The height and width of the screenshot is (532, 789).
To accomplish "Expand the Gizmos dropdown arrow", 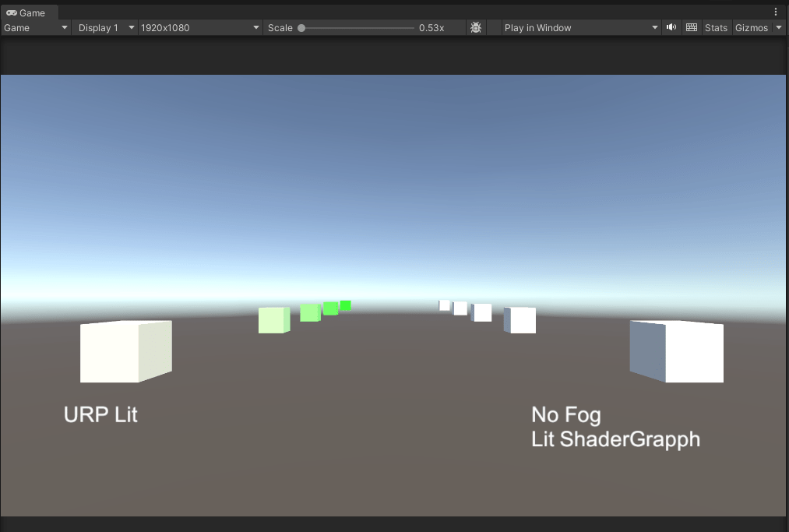I will [x=779, y=27].
